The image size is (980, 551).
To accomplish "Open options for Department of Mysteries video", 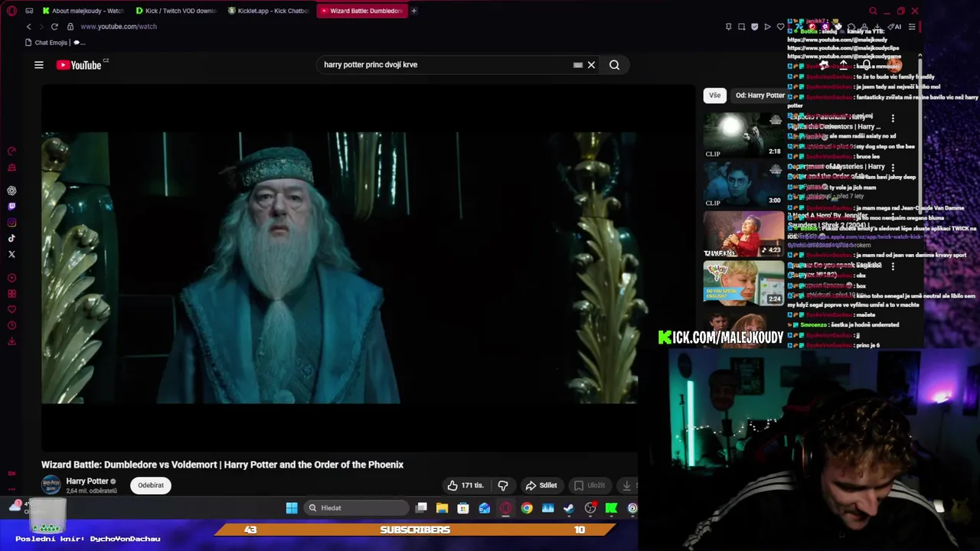I will click(x=893, y=168).
